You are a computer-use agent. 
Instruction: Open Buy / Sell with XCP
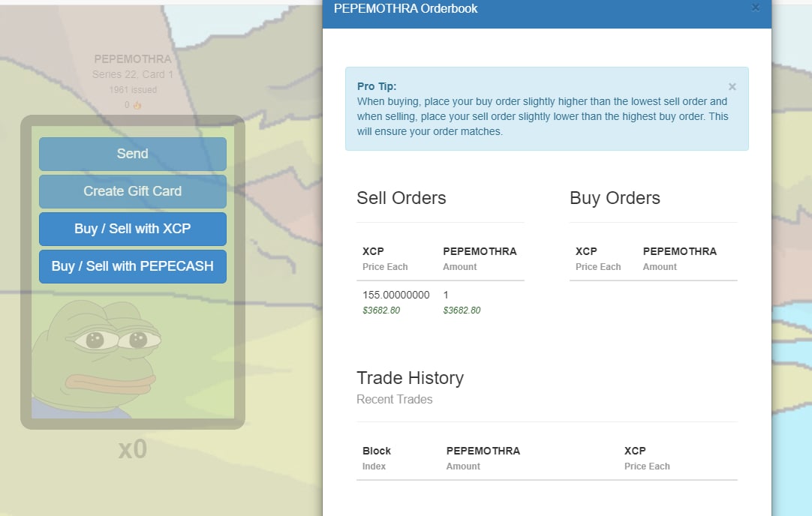133,229
